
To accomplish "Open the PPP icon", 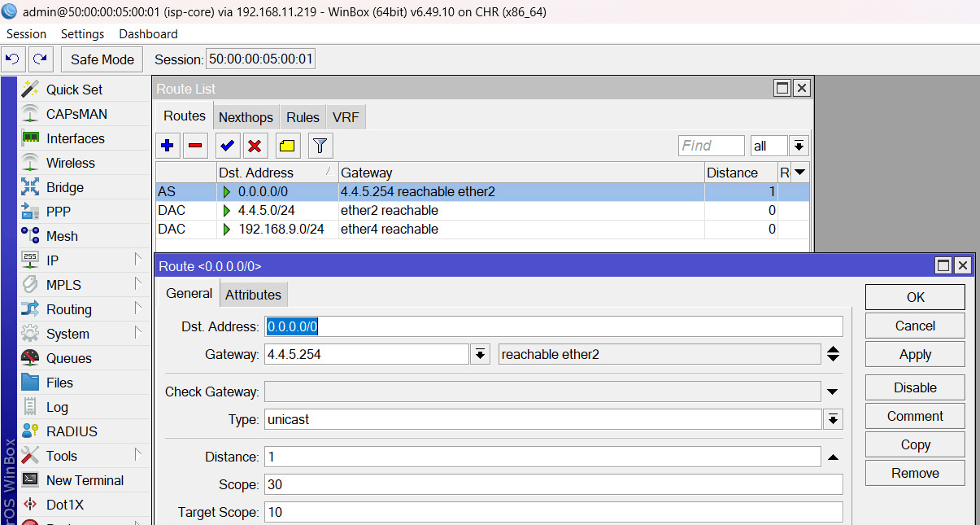I will (x=30, y=212).
